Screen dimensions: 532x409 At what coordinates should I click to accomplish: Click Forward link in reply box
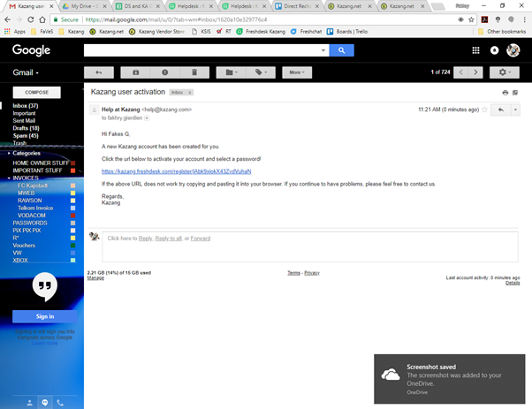click(201, 239)
